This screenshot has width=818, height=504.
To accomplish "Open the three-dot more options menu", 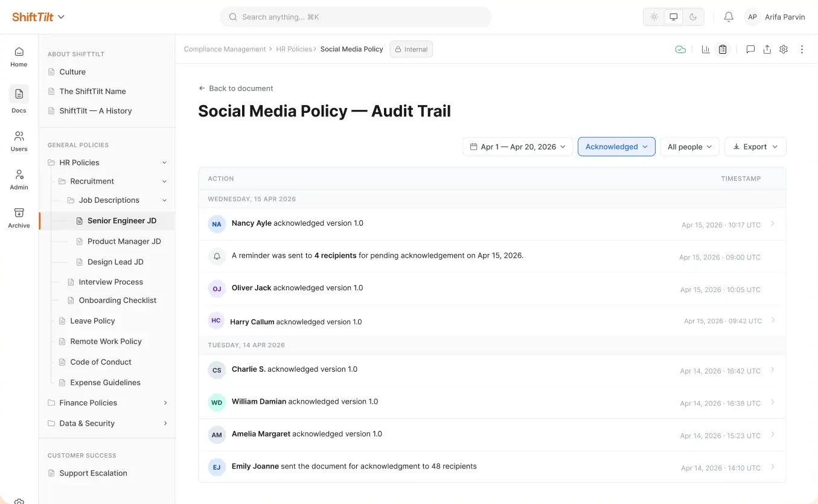I will coord(802,49).
